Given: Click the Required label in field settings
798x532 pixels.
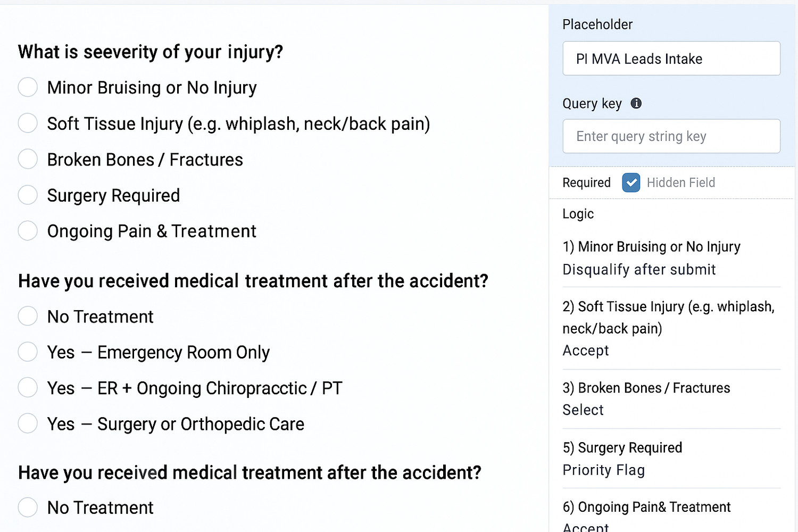Looking at the screenshot, I should tap(586, 182).
